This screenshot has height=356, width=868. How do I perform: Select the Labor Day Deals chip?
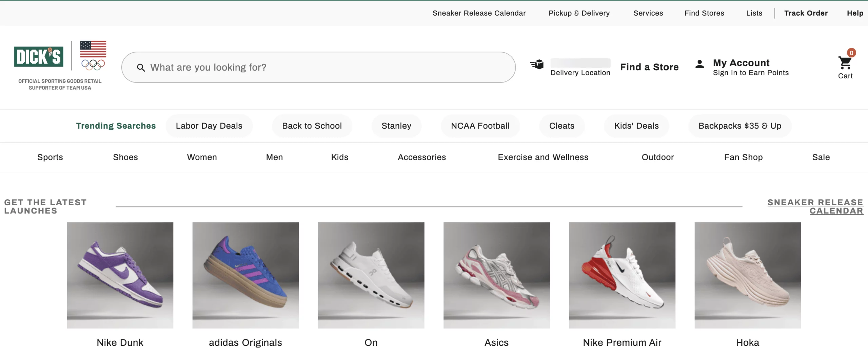coord(209,126)
